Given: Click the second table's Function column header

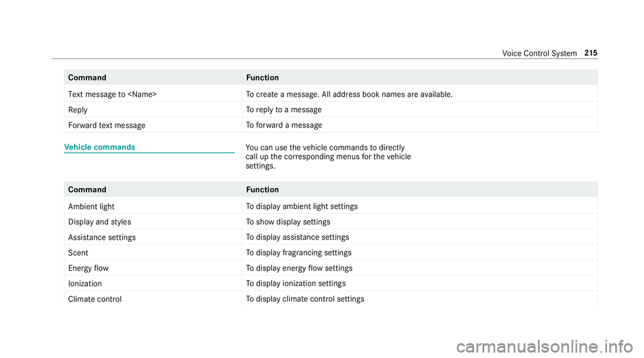Looking at the screenshot, I should click(262, 189).
